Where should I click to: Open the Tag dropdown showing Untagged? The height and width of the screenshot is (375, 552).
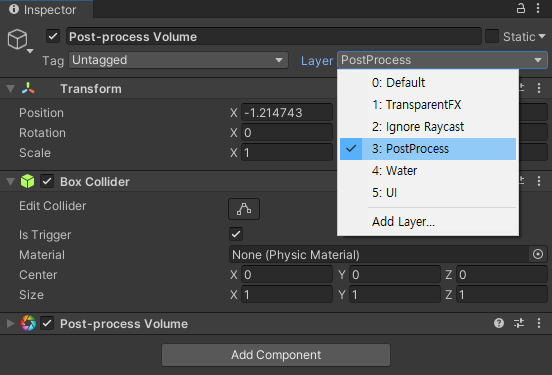pos(178,60)
